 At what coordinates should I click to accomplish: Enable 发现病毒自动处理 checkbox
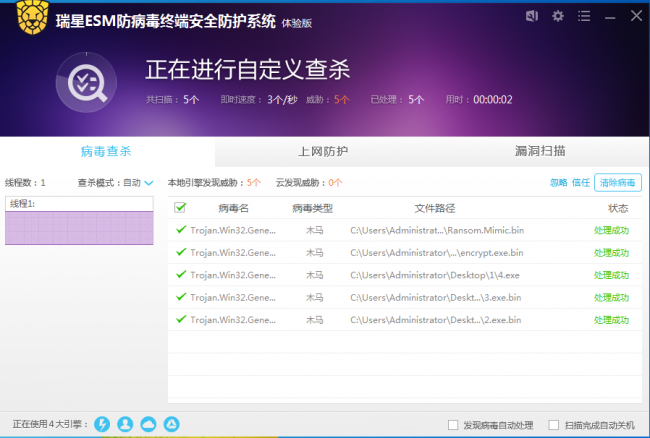point(453,425)
